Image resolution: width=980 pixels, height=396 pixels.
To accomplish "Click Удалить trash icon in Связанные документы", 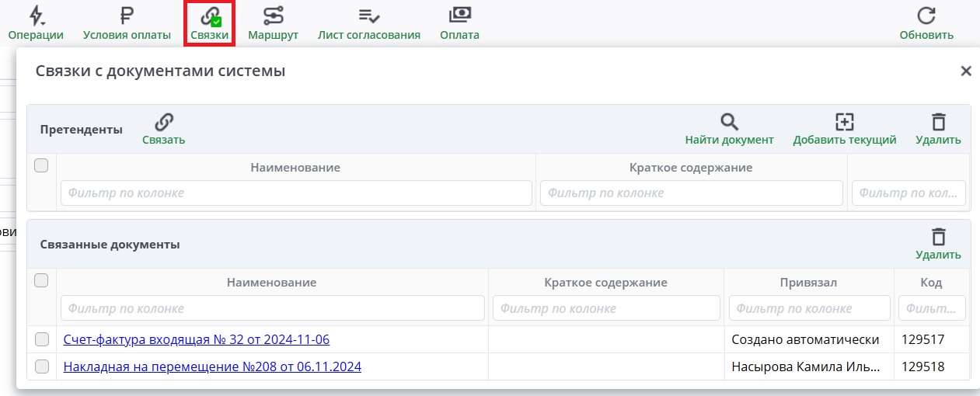I will coord(938,237).
